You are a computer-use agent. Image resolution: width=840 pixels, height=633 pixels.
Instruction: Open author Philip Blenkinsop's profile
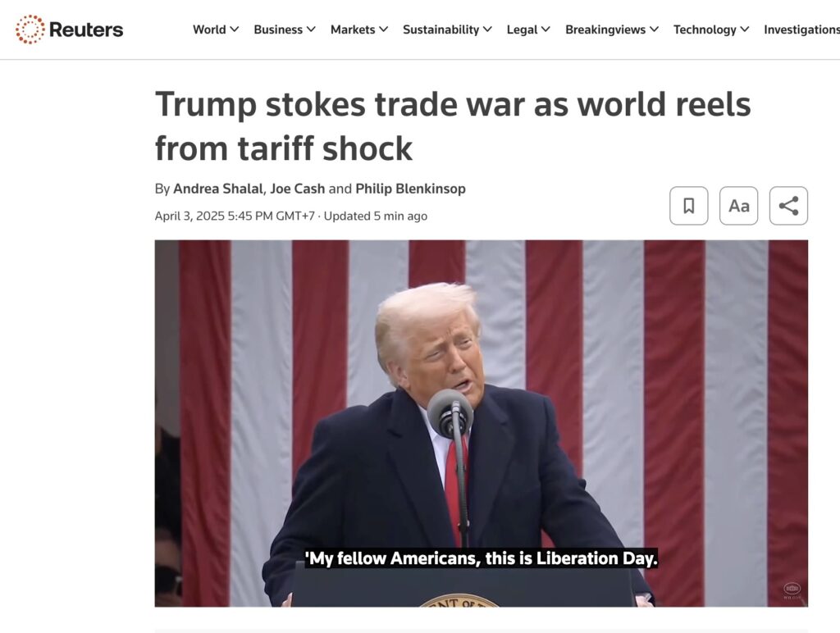coord(410,189)
